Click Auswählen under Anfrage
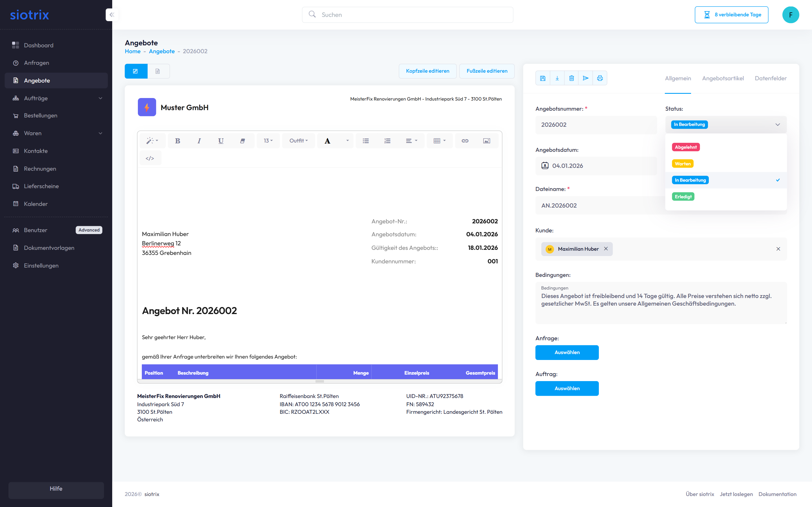812x507 pixels. point(567,352)
